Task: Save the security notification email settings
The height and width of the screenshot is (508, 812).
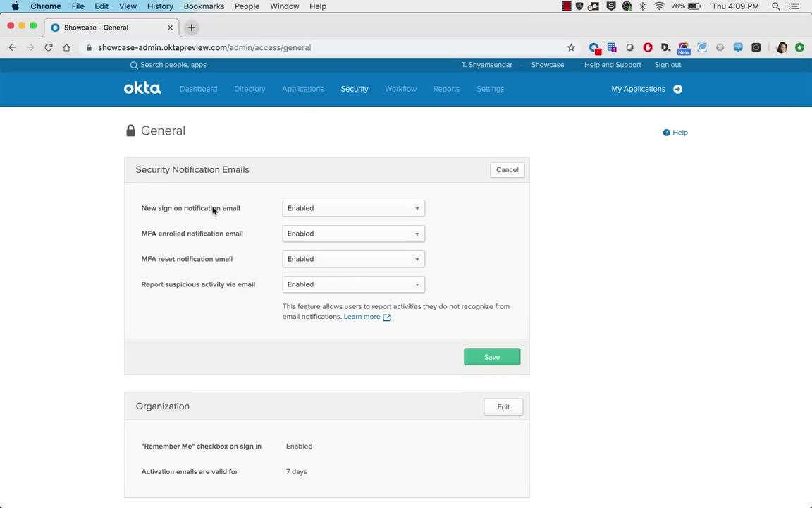Action: point(492,357)
